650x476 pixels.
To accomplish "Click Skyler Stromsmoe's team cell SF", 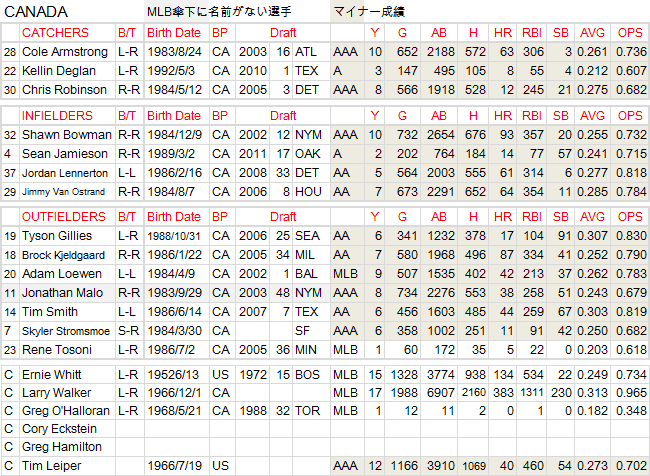I will coord(303,331).
